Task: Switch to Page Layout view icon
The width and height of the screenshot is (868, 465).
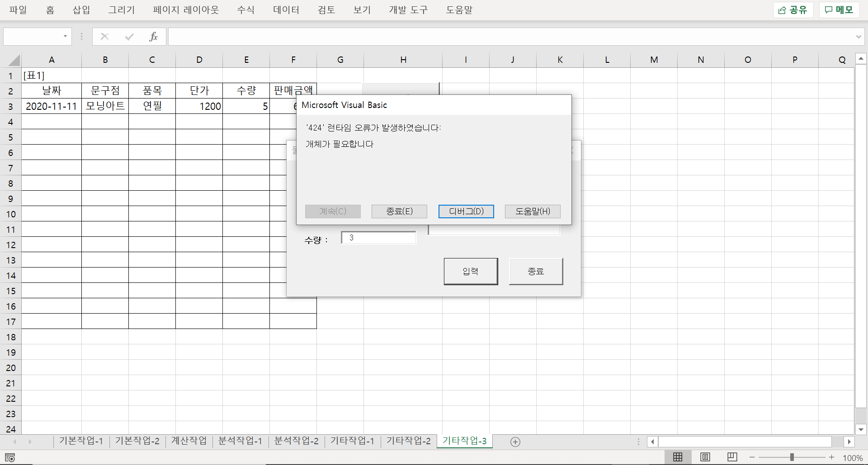Action: (705, 457)
